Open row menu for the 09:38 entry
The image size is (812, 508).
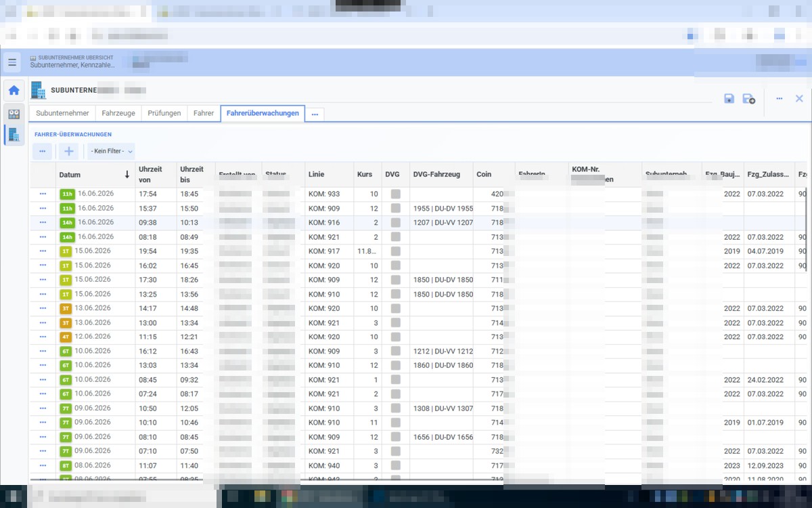pyautogui.click(x=43, y=222)
